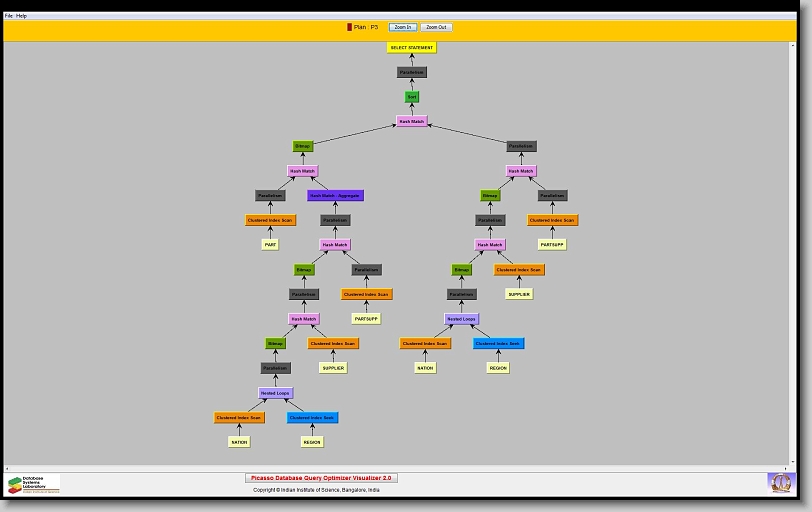812x512 pixels.
Task: Open the File menu
Action: tap(9, 16)
